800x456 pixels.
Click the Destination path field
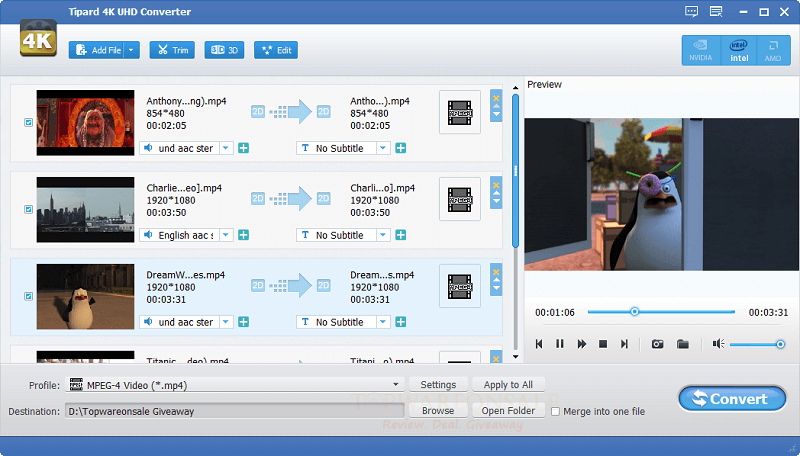coord(235,411)
